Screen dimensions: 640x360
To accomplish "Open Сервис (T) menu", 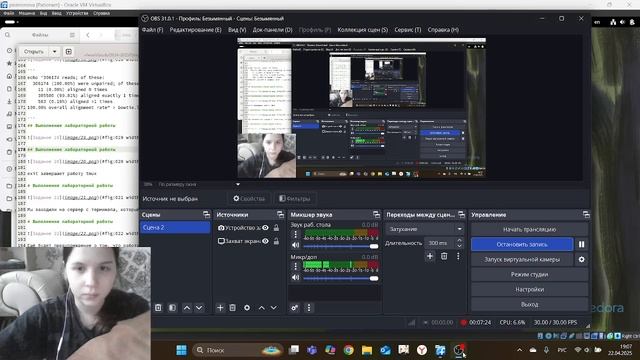I will pos(407,30).
